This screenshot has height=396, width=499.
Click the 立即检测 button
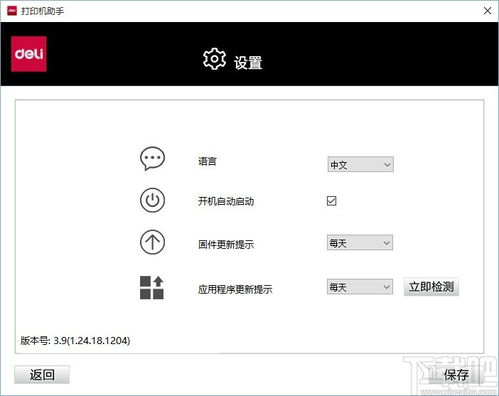431,287
